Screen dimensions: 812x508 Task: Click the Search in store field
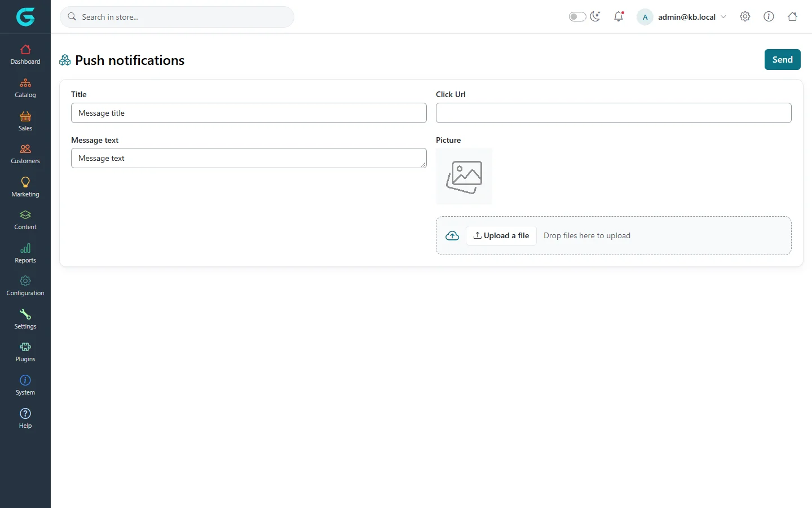tap(177, 17)
